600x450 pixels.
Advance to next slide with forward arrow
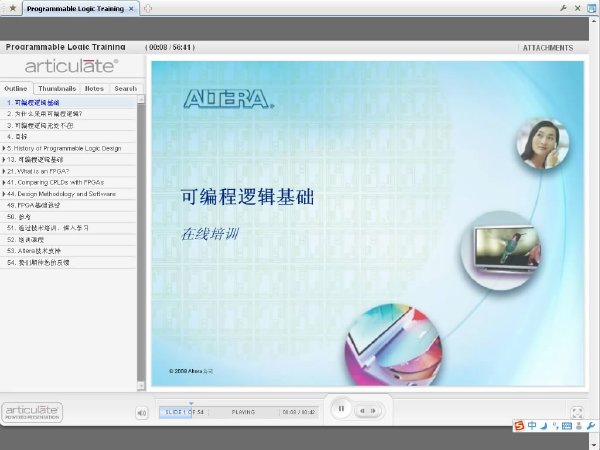374,411
